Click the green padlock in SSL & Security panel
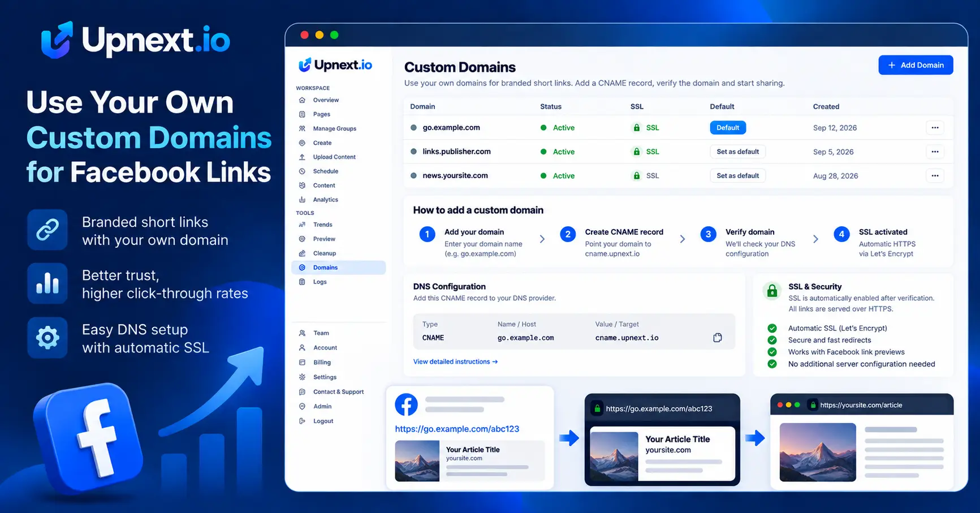This screenshot has height=513, width=980. (x=772, y=291)
